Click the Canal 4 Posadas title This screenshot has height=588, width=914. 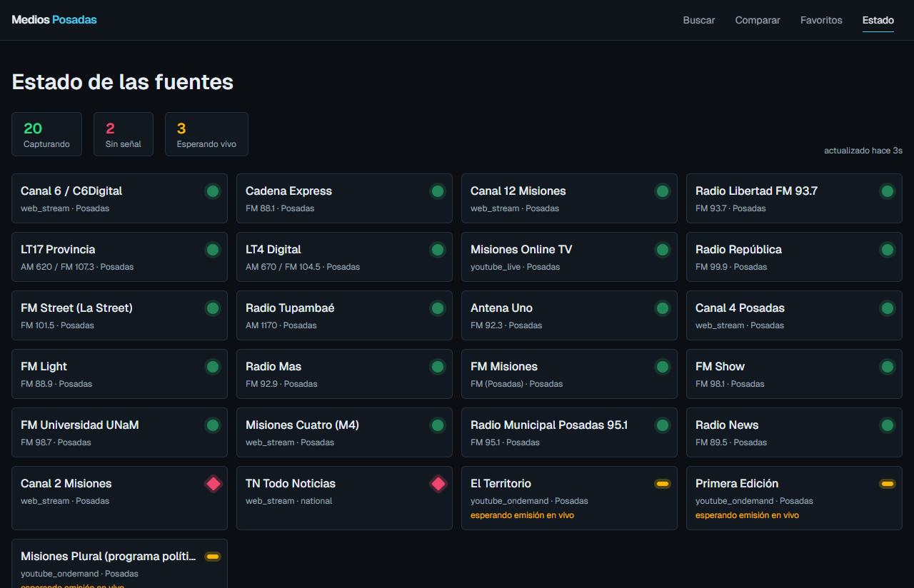(x=740, y=308)
